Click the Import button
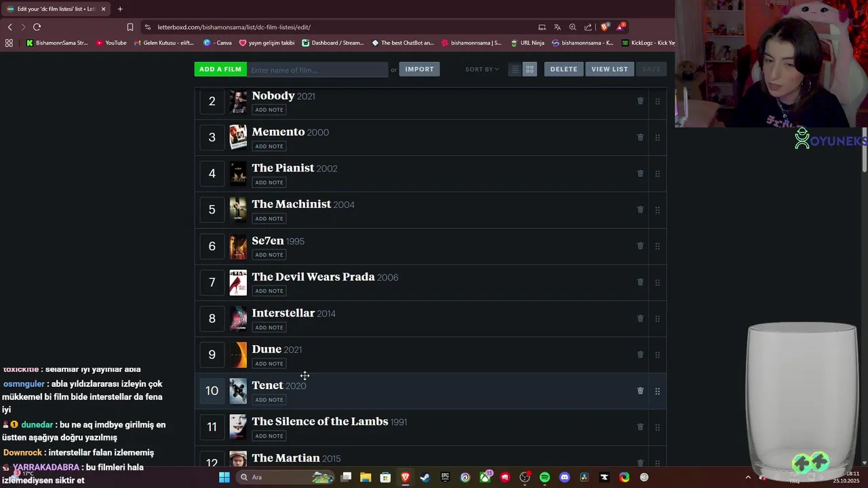The height and width of the screenshot is (488, 868). point(419,69)
